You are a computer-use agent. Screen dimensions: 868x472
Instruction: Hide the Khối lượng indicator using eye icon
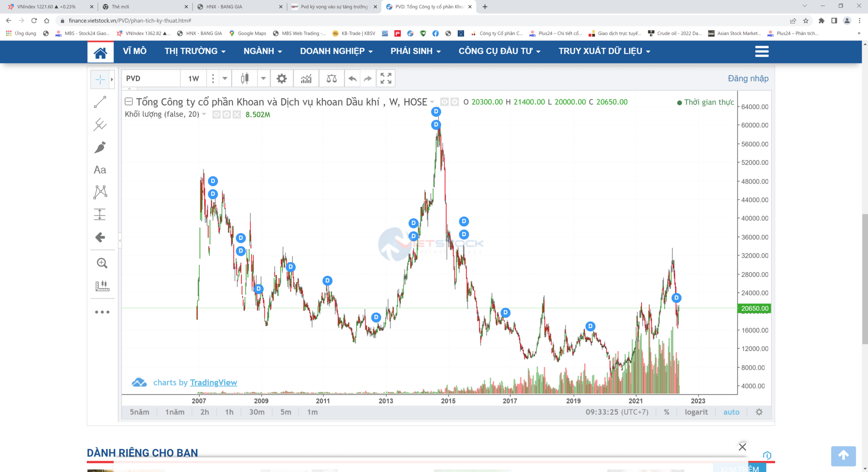click(217, 115)
